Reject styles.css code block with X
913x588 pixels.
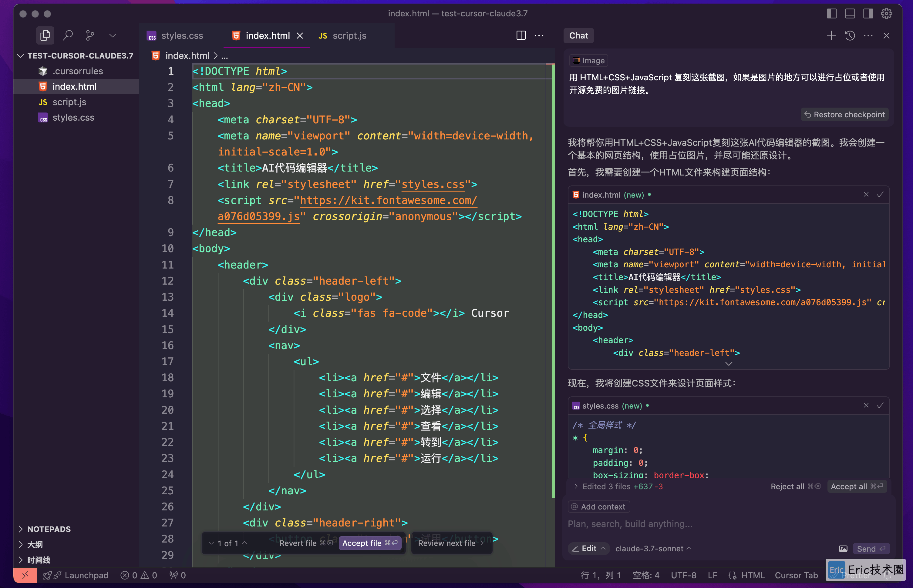point(866,406)
